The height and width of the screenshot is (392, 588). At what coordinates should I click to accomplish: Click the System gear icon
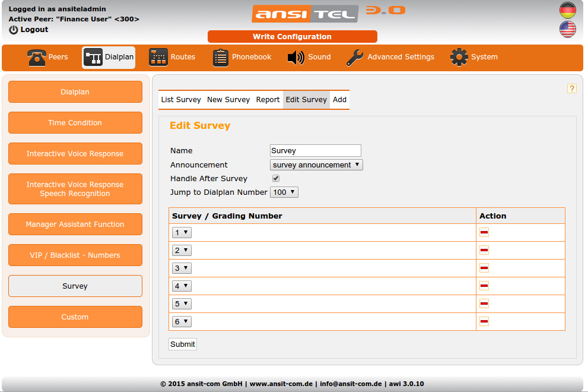(459, 57)
